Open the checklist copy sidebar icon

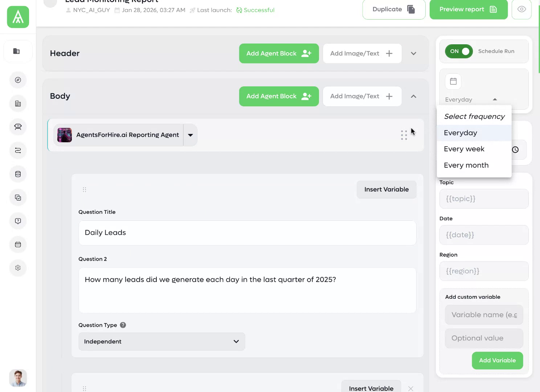pos(18,197)
